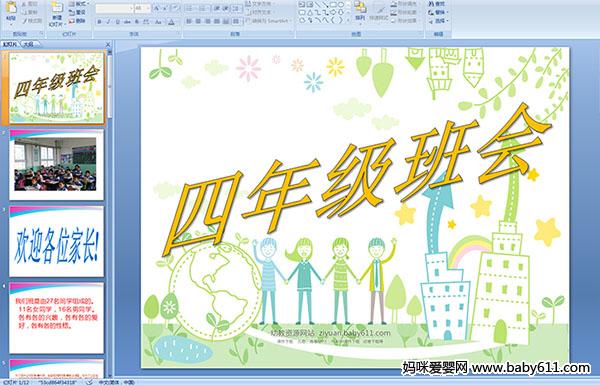Toggle Bold formatting
Screen dimensions: 600x385
coord(100,22)
